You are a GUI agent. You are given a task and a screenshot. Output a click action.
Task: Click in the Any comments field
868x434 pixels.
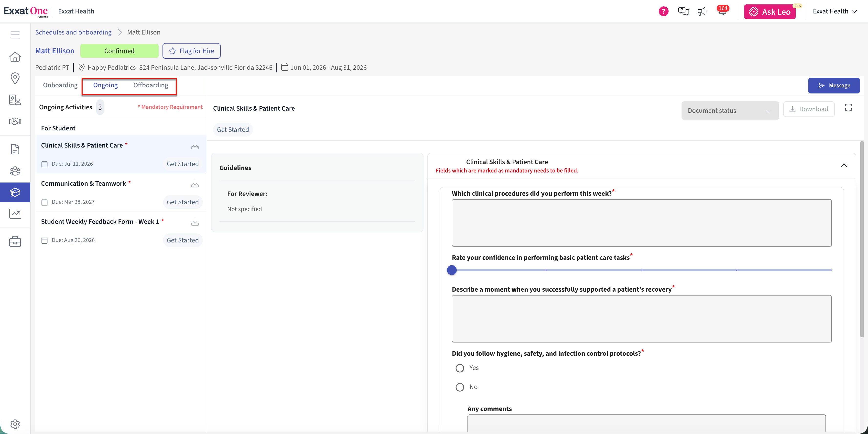646,423
